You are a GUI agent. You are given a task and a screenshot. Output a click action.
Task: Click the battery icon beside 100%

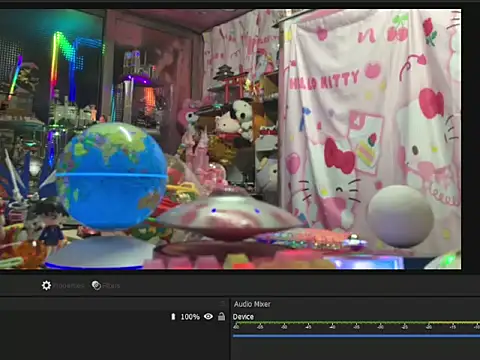coord(173,317)
